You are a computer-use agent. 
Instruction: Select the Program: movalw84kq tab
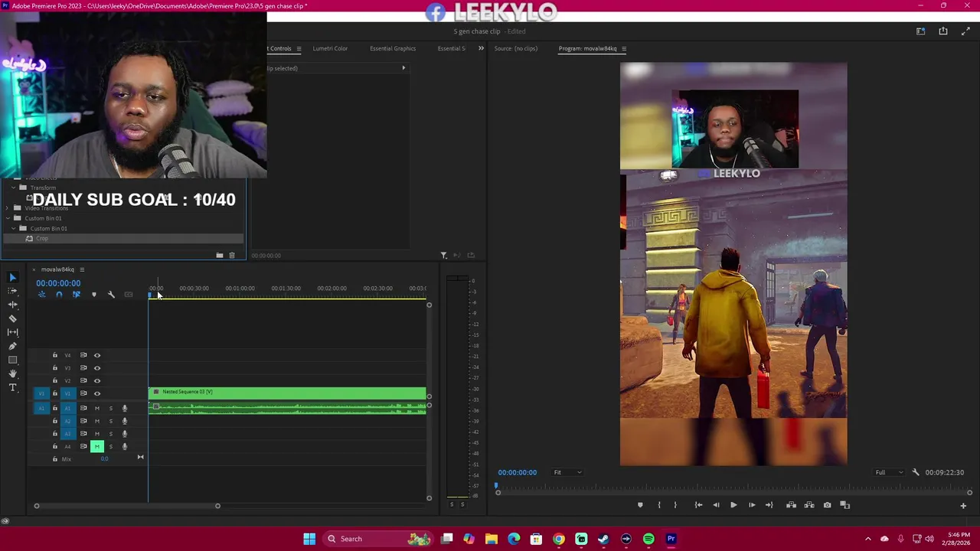587,48
